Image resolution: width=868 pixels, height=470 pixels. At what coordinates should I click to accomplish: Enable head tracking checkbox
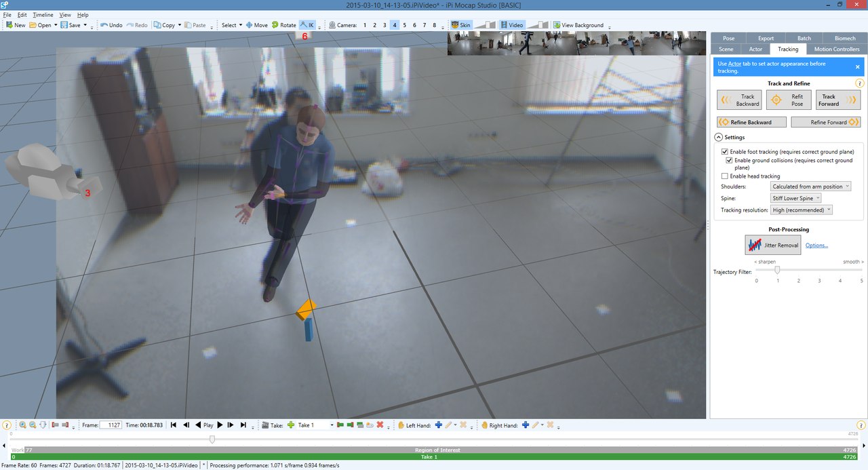725,176
